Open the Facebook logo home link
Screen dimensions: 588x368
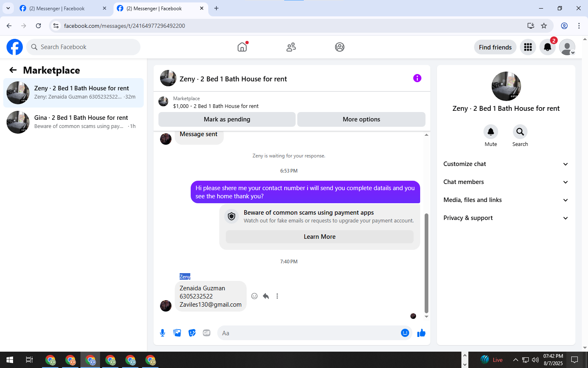coord(15,47)
